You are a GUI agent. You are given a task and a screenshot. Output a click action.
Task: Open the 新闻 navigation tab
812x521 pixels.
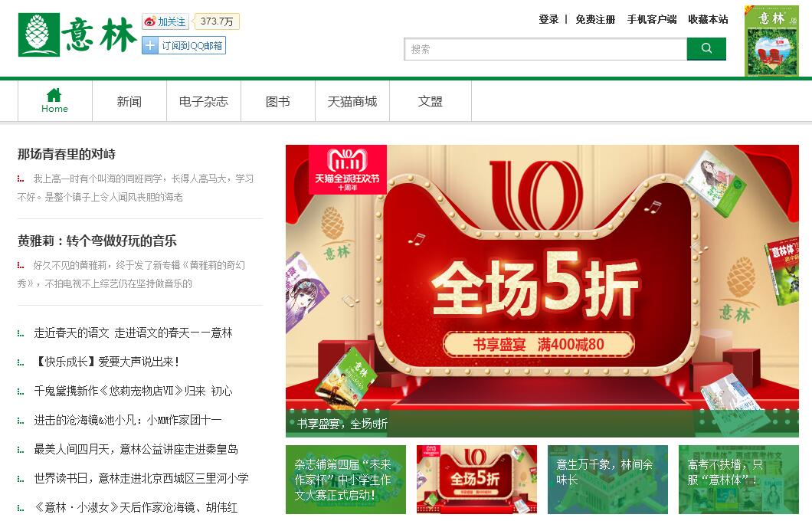click(129, 101)
